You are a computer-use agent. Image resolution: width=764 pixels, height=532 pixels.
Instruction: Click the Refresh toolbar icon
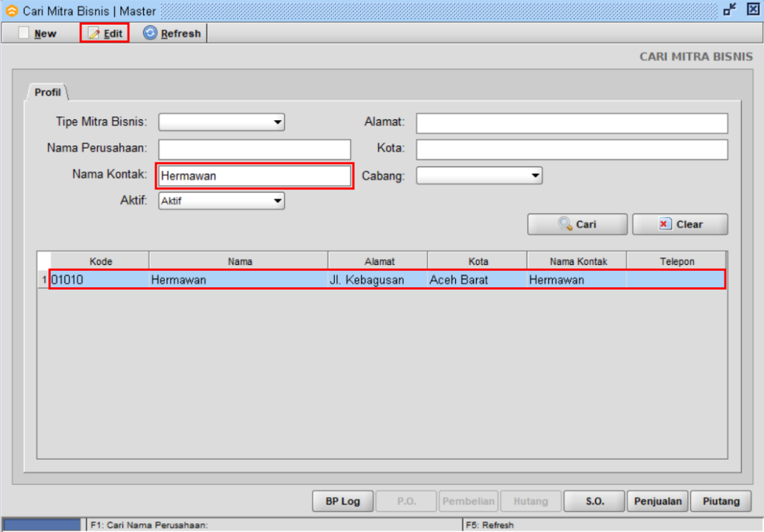(150, 34)
